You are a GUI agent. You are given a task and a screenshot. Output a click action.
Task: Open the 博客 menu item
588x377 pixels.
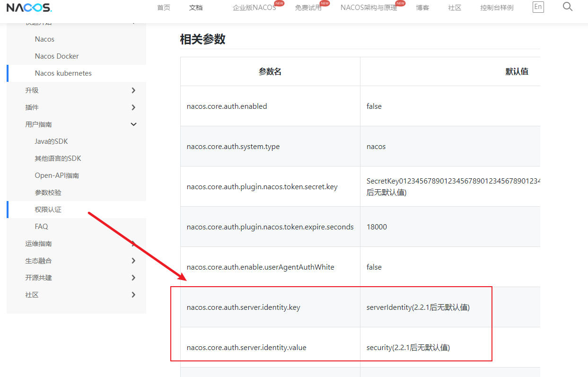(x=422, y=8)
